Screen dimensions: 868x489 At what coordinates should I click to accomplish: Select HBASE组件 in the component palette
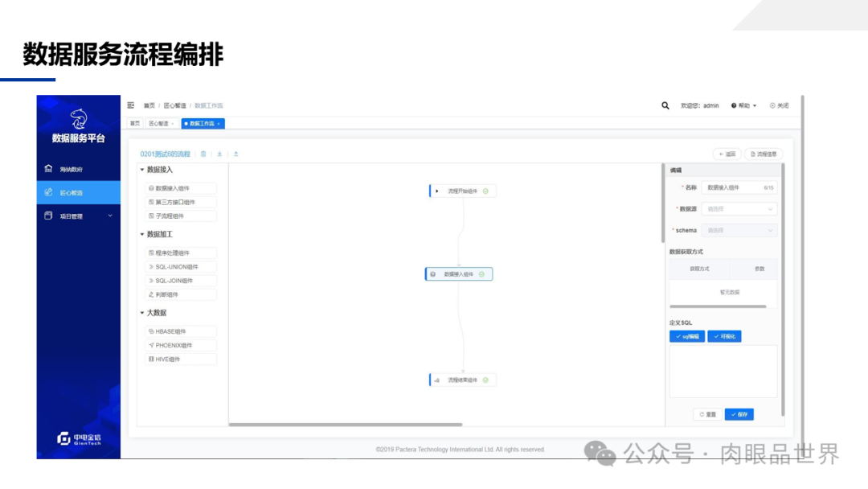click(181, 331)
